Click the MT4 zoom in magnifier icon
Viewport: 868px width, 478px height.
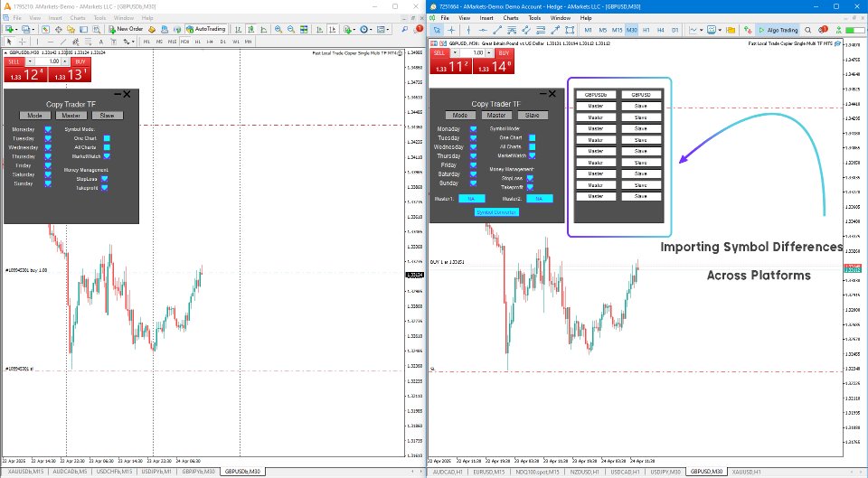pos(278,29)
